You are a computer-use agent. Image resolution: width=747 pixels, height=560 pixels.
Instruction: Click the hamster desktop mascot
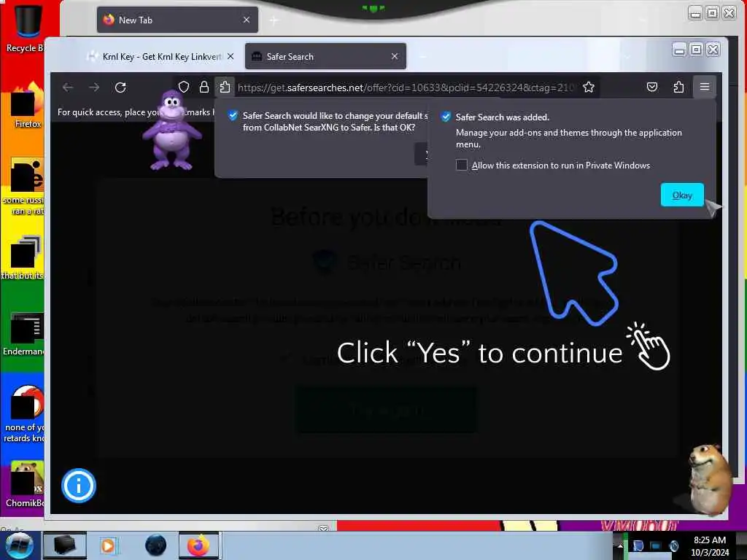[710, 479]
